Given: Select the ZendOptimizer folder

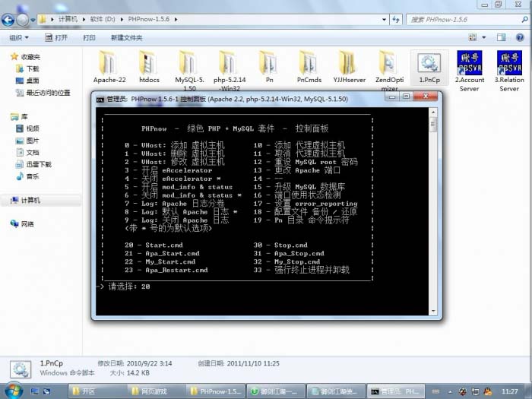Looking at the screenshot, I should point(388,64).
